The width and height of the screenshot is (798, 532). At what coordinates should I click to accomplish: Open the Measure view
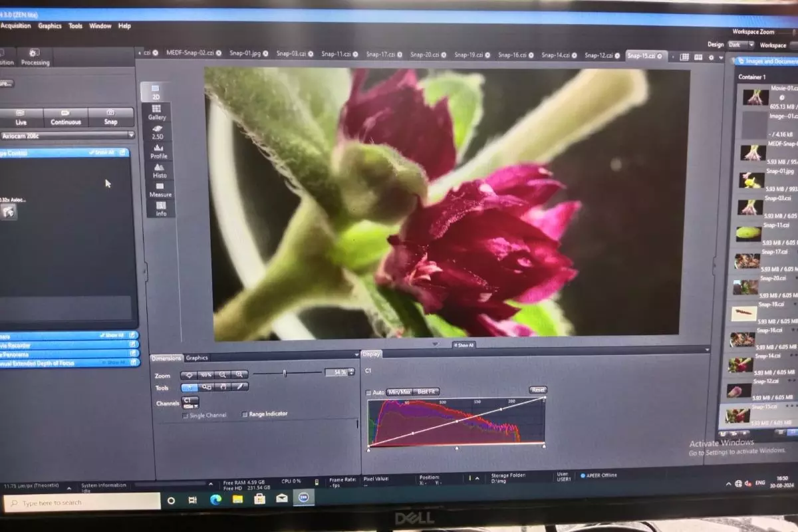click(x=160, y=190)
